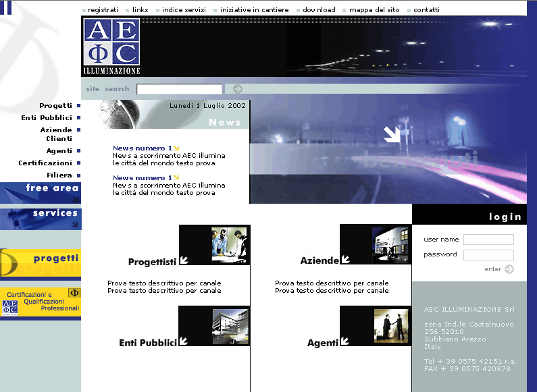Go to Certificazioni in left navigation
The image size is (537, 392).
coord(45,163)
